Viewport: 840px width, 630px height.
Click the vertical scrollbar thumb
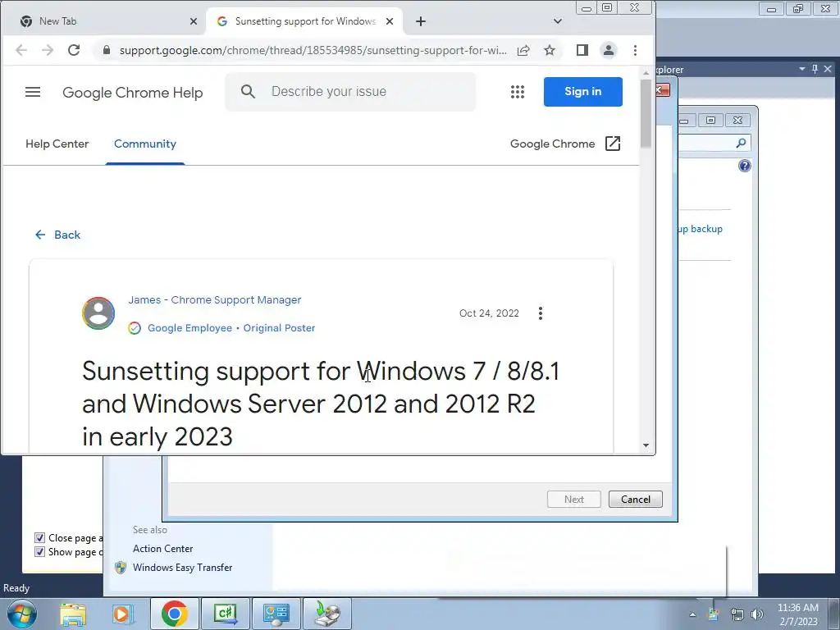[x=646, y=113]
